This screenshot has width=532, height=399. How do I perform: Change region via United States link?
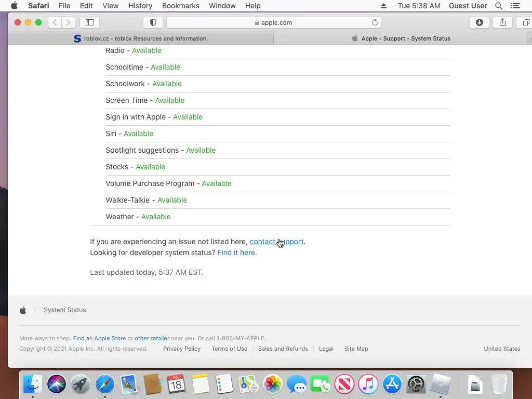point(502,349)
